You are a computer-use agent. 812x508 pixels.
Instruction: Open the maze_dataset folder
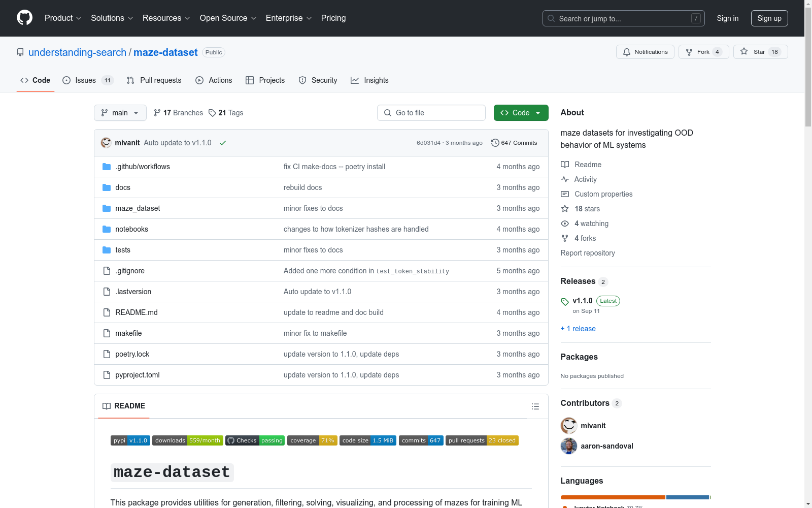138,208
